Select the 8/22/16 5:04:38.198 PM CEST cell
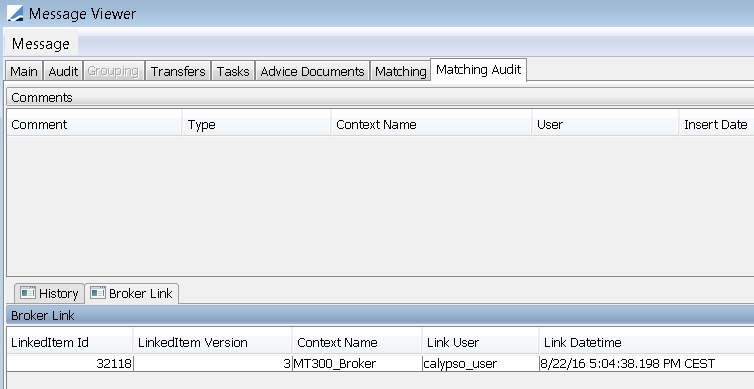Viewport: 754px width, 389px height. click(647, 364)
